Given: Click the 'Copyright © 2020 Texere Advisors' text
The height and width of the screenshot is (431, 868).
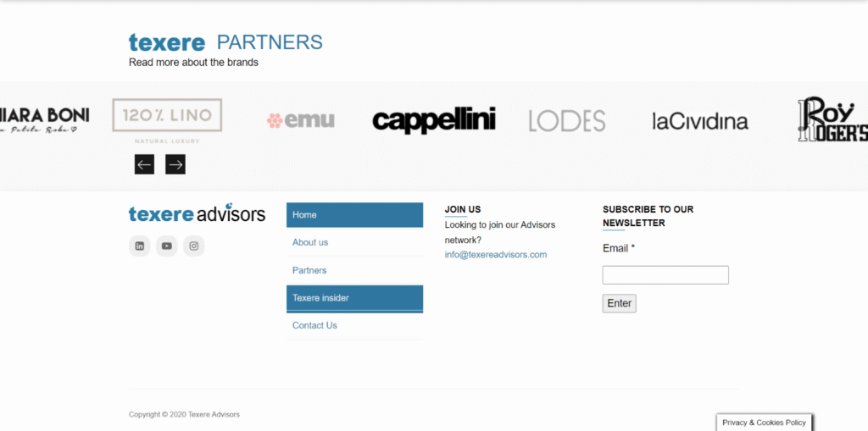Looking at the screenshot, I should (184, 414).
